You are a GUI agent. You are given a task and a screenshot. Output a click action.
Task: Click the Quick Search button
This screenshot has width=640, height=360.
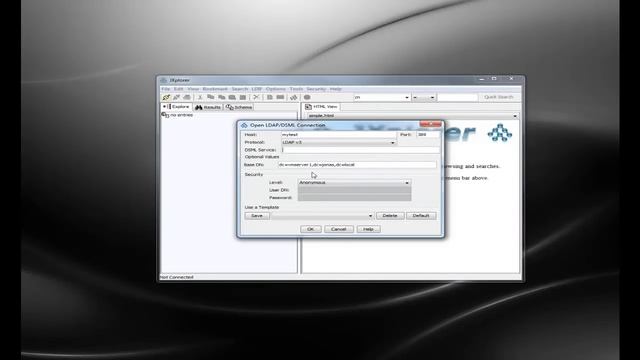498,97
